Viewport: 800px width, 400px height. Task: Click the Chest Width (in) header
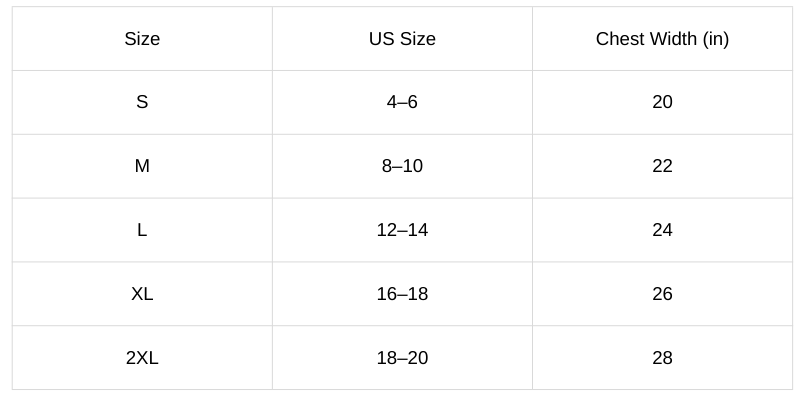(x=662, y=39)
